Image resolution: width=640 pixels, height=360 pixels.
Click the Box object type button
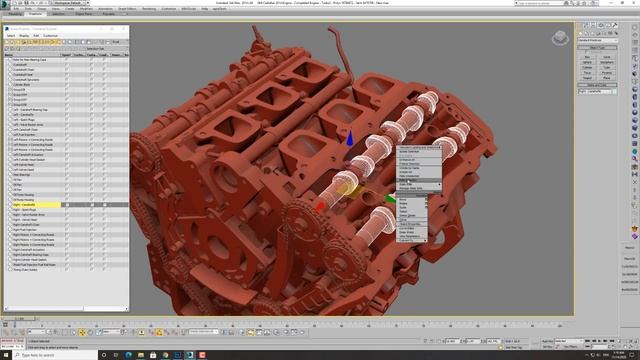point(587,57)
